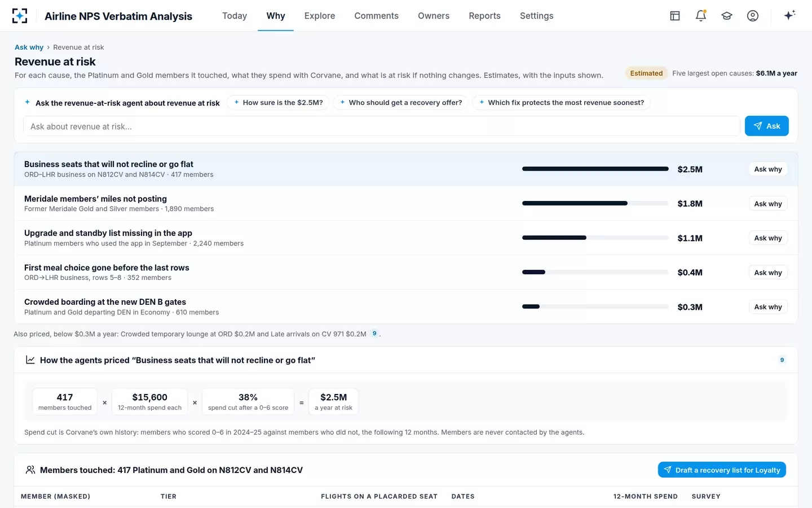This screenshot has height=508, width=812.
Task: Open the layout panel icon
Action: pos(675,16)
